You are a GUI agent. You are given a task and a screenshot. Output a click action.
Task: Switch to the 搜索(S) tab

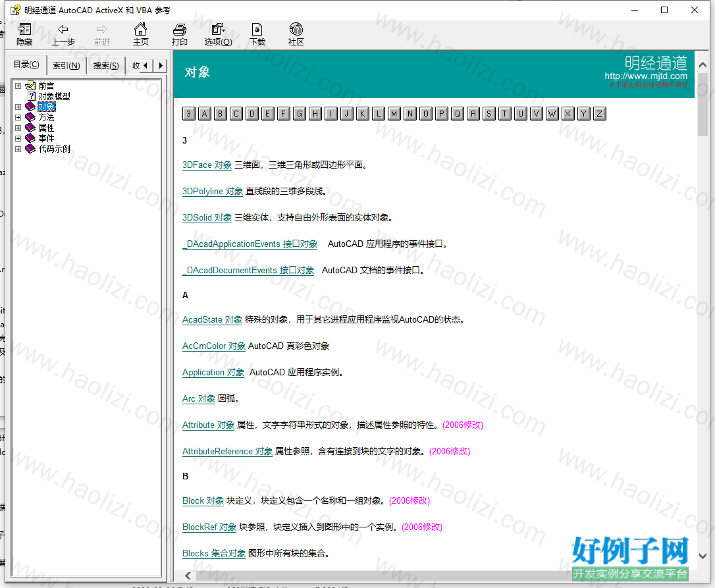point(106,66)
